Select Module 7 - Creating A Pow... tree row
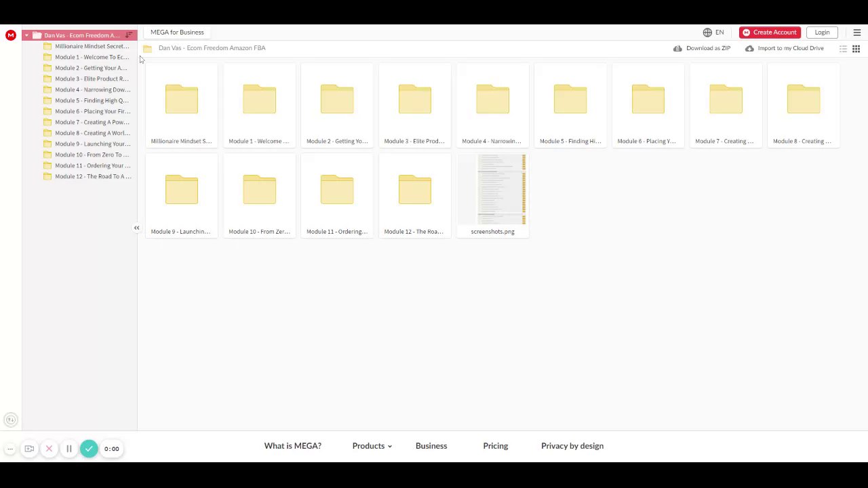The height and width of the screenshot is (488, 868). (x=80, y=122)
